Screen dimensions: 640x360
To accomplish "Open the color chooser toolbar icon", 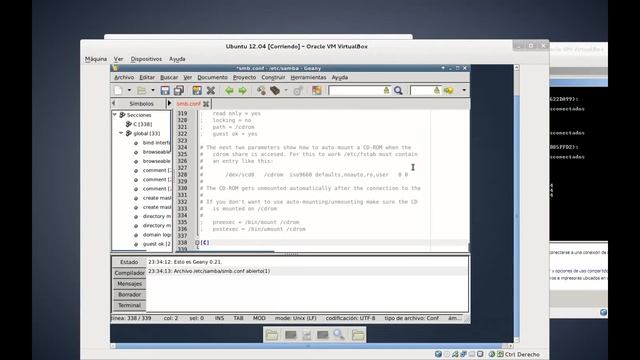I will (317, 90).
